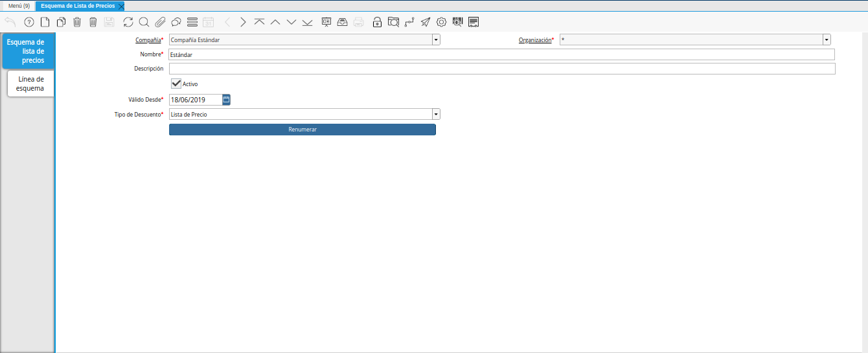Image resolution: width=868 pixels, height=353 pixels.
Task: Expand the Organización dropdown arrow
Action: coord(827,40)
